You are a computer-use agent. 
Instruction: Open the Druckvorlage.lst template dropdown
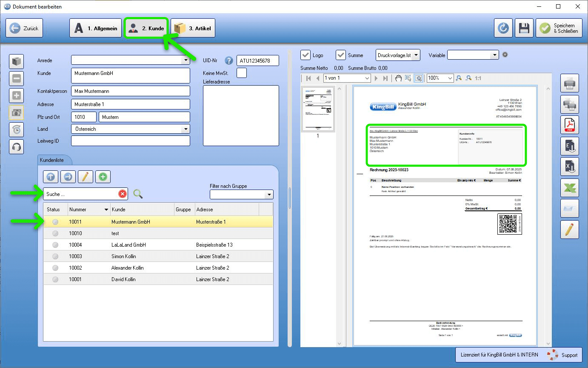click(x=416, y=55)
